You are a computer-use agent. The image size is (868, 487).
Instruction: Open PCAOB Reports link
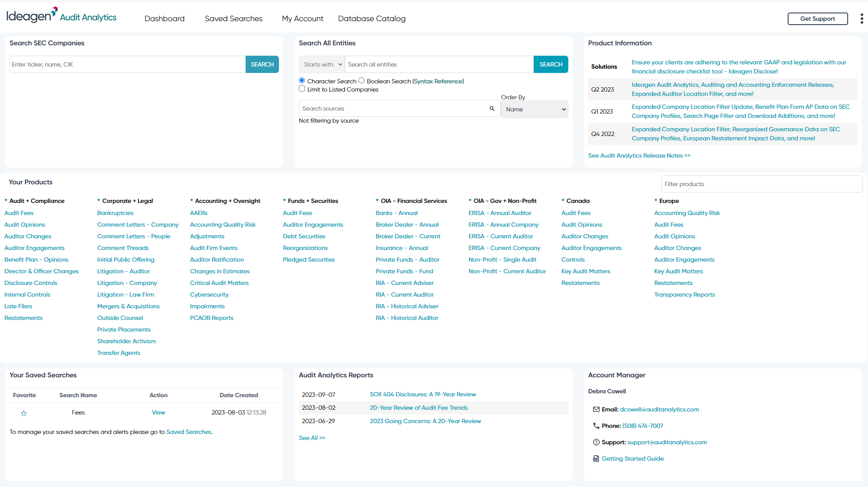tap(212, 318)
